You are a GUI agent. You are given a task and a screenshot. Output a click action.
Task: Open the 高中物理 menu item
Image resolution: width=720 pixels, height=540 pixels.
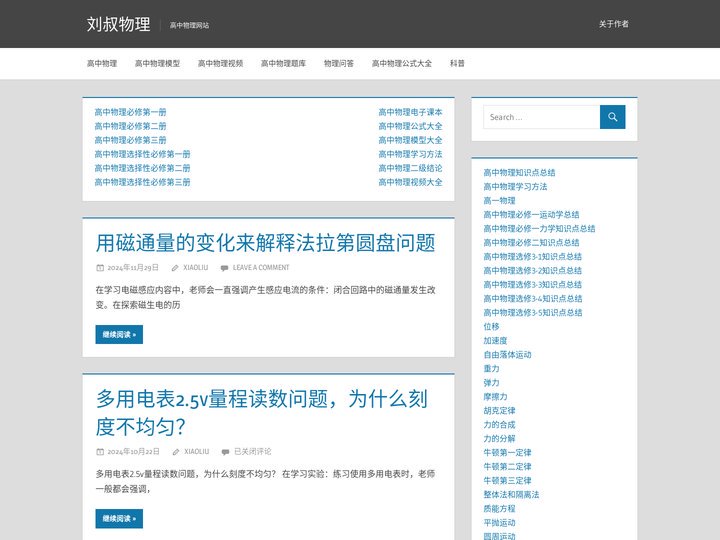(x=102, y=63)
